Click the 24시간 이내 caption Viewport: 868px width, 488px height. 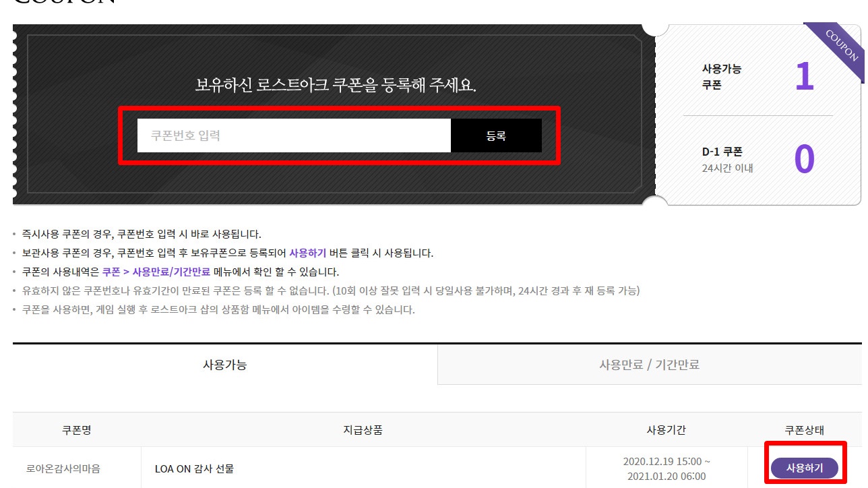[727, 169]
